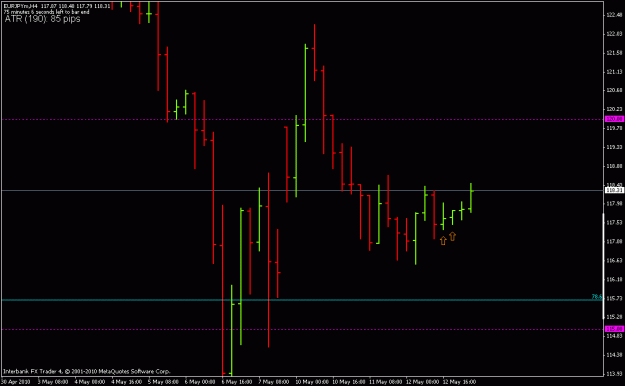Click the 119.78 value on price scale

pyautogui.click(x=614, y=128)
